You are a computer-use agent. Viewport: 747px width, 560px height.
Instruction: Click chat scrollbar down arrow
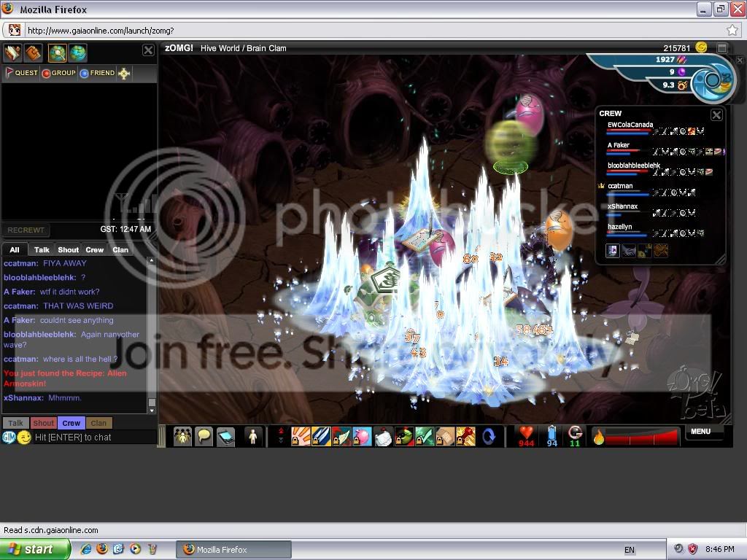coord(152,411)
